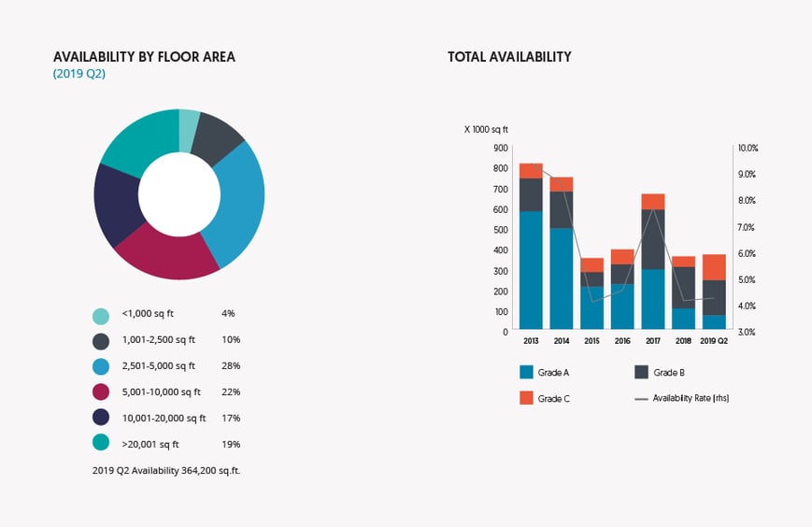Click the Grade A blue legend square
The width and height of the screenshot is (812, 527).
(x=527, y=372)
